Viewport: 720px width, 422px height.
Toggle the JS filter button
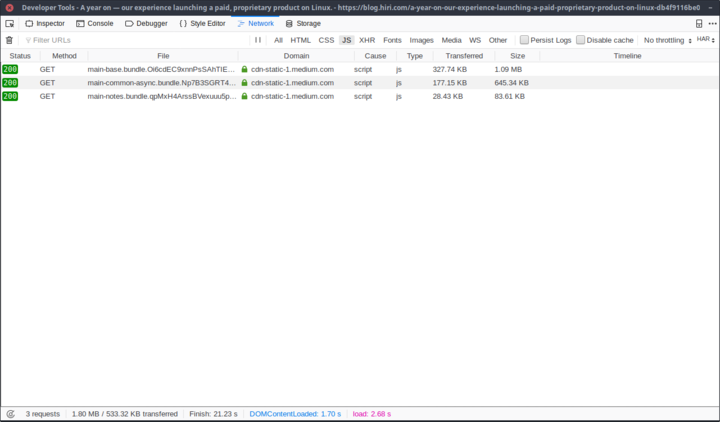[346, 40]
